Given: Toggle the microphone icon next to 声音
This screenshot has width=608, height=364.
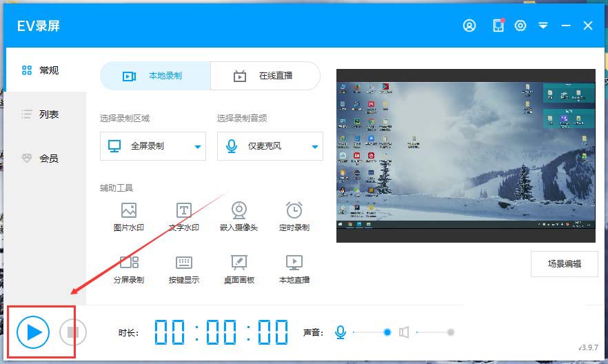Looking at the screenshot, I should [x=341, y=332].
